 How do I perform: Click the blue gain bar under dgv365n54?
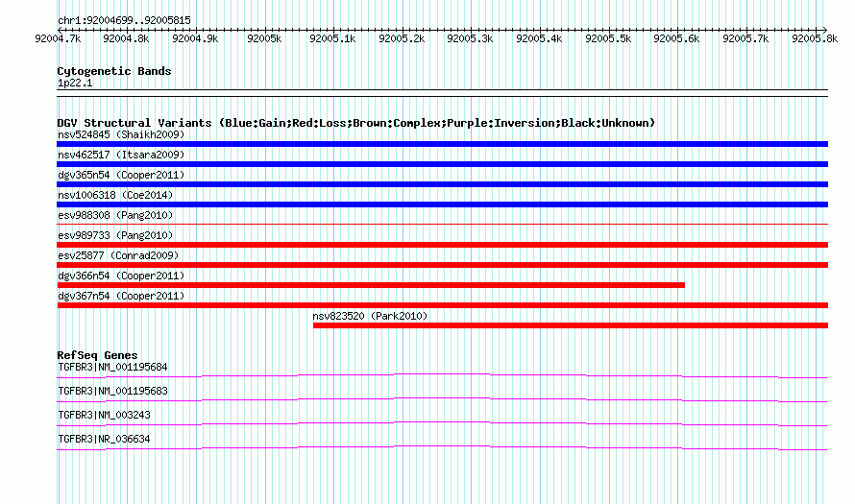point(442,184)
